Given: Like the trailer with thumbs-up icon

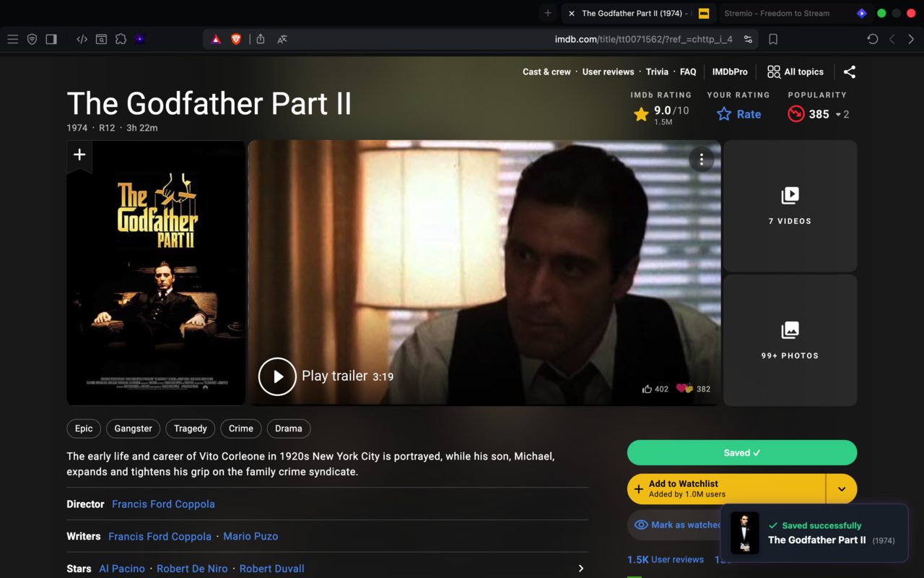Looking at the screenshot, I should pyautogui.click(x=647, y=389).
